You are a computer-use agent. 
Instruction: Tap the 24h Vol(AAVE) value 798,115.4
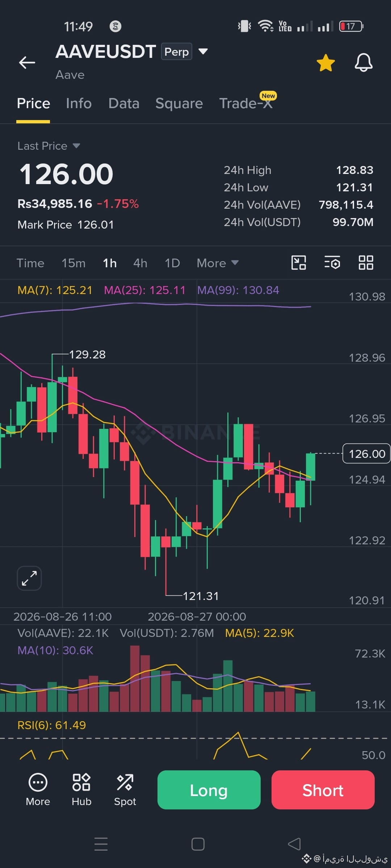(x=346, y=205)
